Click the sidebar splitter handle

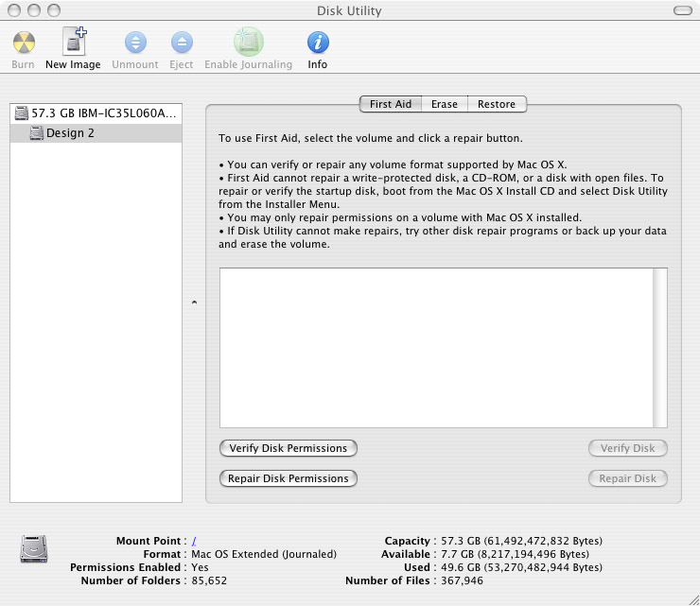coord(194,303)
